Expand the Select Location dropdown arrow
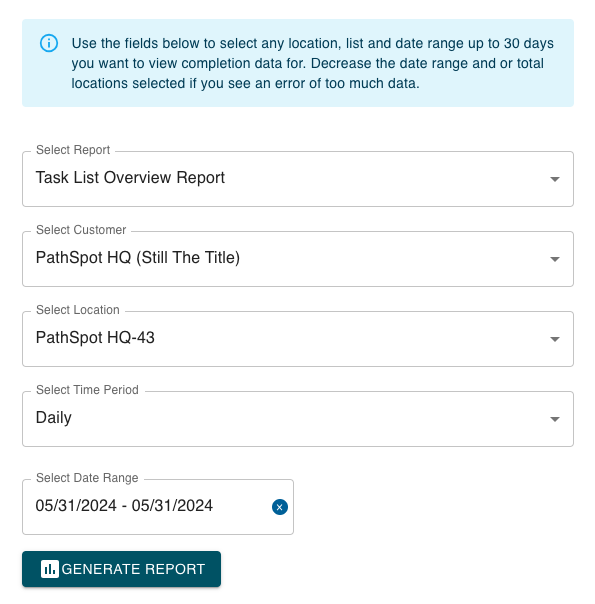This screenshot has width=595, height=604. pos(555,339)
